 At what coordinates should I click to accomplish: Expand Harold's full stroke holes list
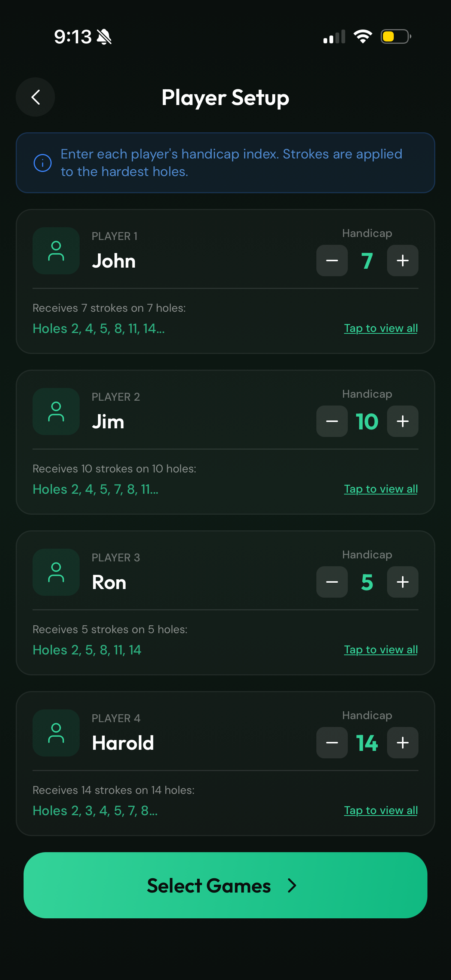[x=381, y=810]
